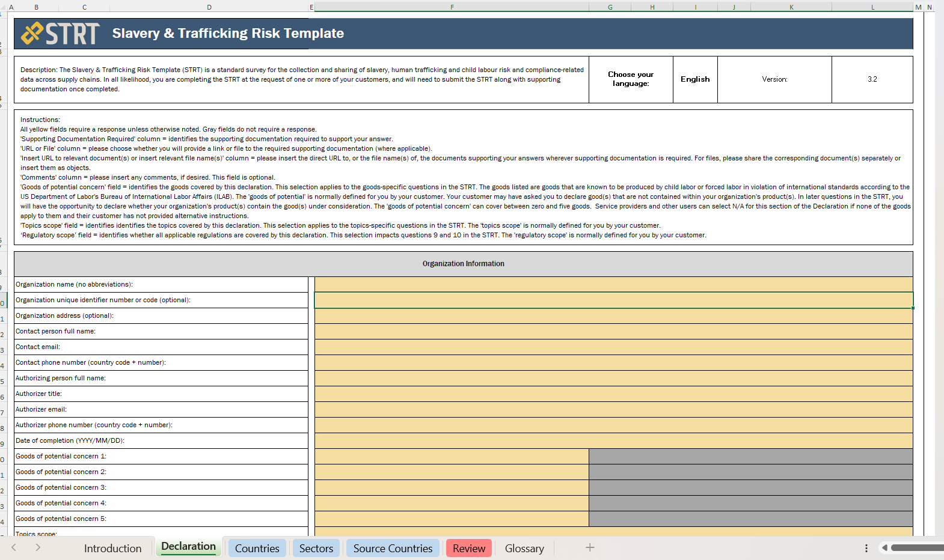
Task: Select column K header
Action: coord(791,7)
